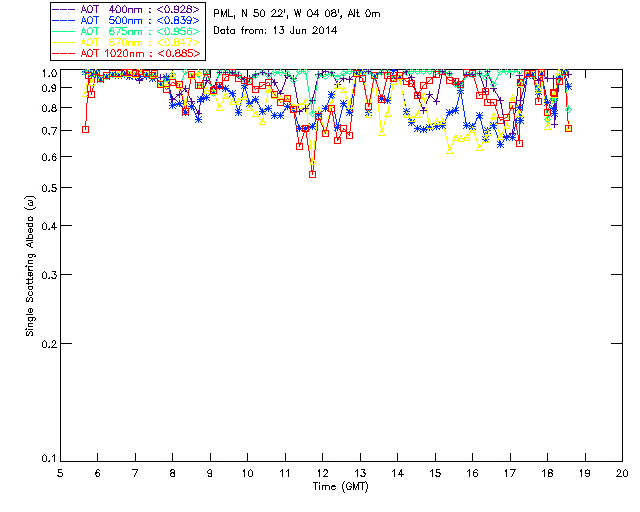This screenshot has width=640, height=512.
Task: Click the Single Scattering Albedo axis title
Action: [30, 266]
